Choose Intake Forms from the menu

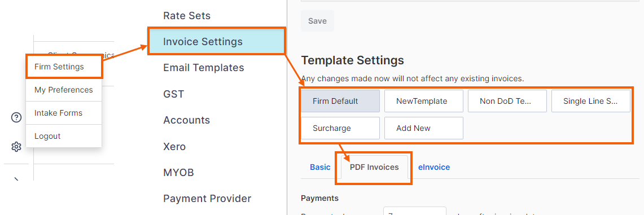[64, 113]
